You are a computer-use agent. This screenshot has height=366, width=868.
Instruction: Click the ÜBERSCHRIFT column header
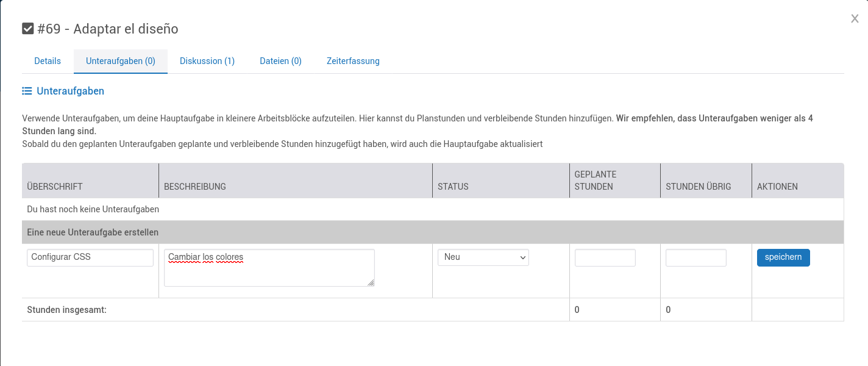point(55,187)
